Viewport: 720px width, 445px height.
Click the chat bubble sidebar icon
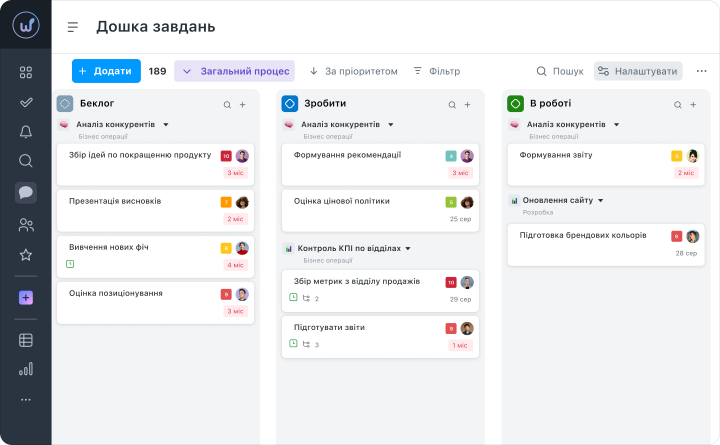(26, 193)
